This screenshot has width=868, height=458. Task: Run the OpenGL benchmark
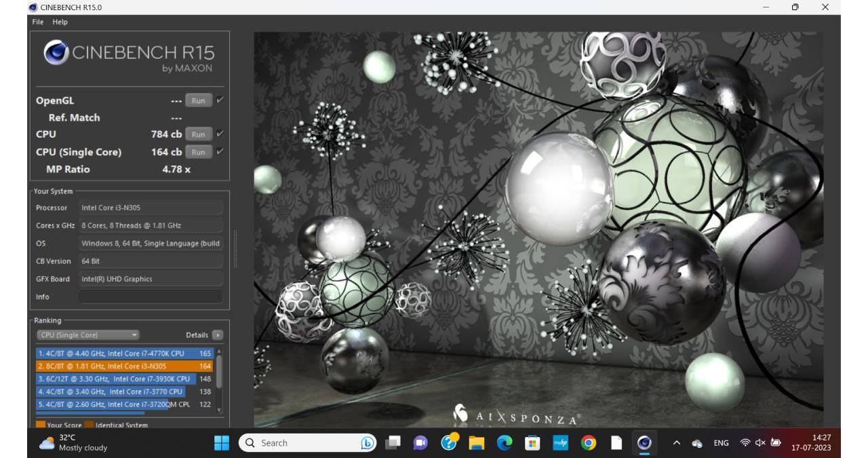click(198, 100)
